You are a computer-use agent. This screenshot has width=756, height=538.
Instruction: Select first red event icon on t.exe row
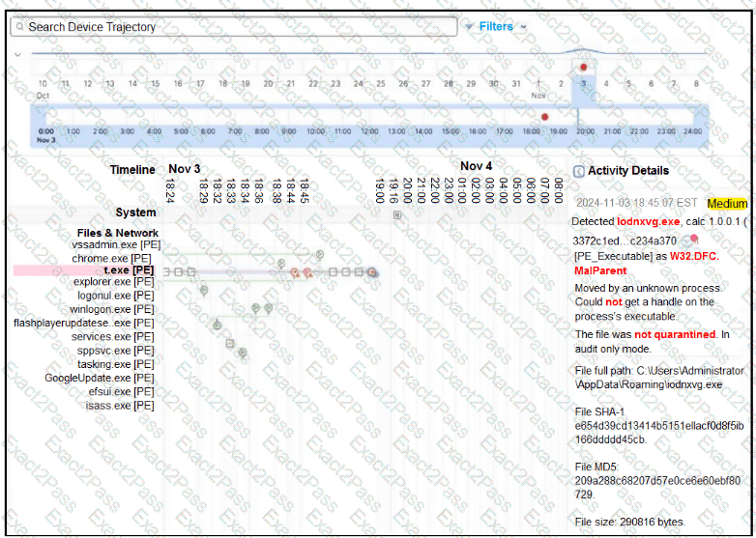click(x=296, y=272)
